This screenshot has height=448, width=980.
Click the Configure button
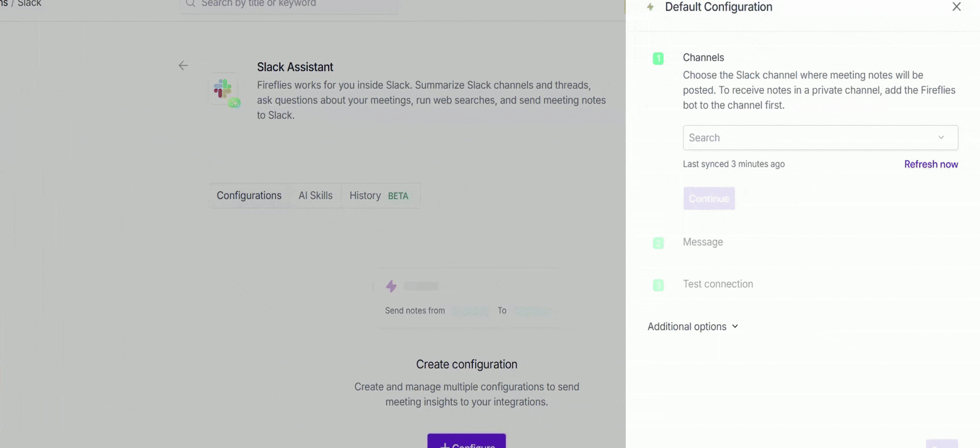coord(467,442)
